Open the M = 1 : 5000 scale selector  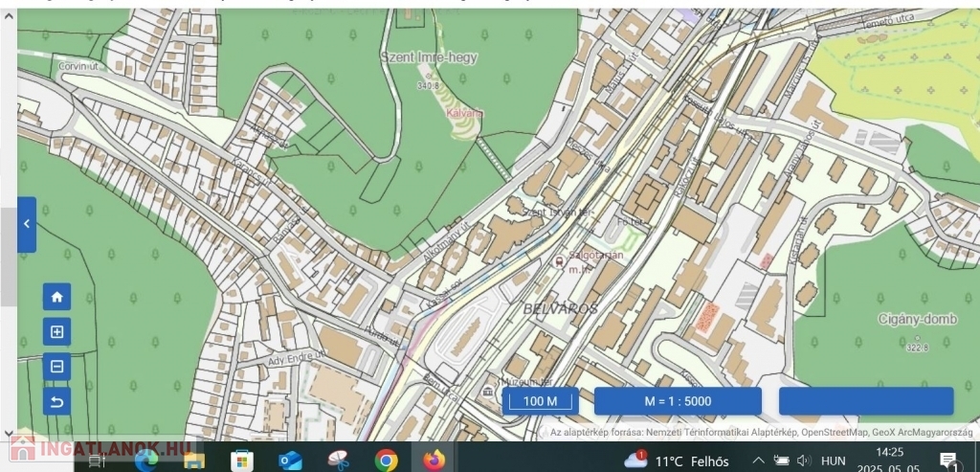click(x=678, y=401)
